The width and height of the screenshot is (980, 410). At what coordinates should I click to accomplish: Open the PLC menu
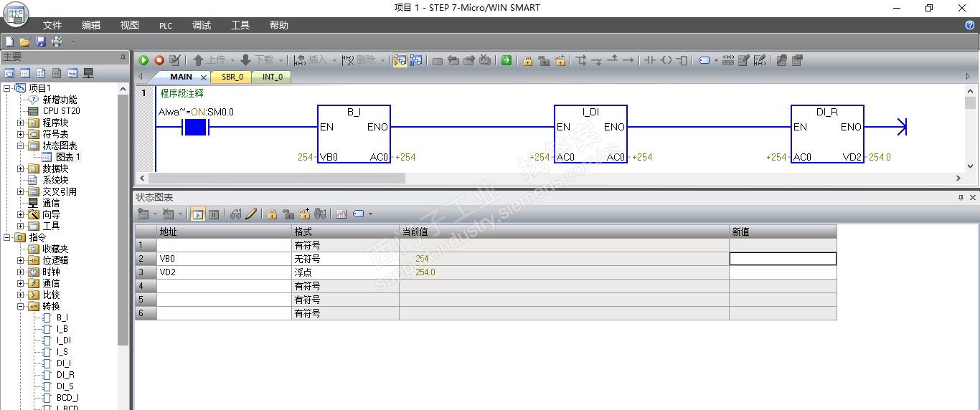click(x=166, y=26)
